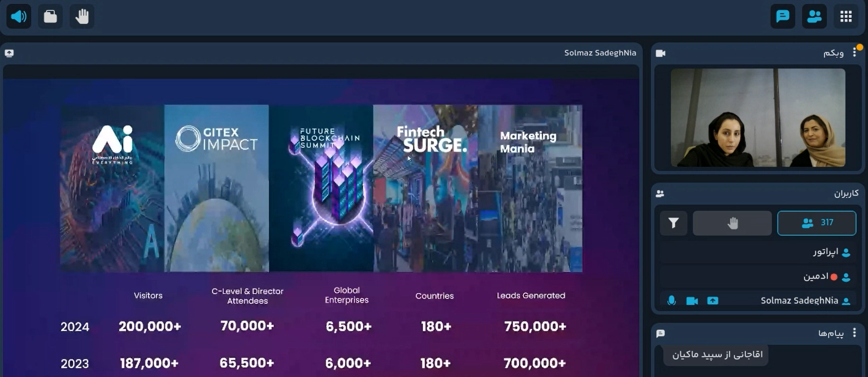The image size is (868, 377).
Task: Open webcam panel three-dot options menu
Action: tap(855, 53)
